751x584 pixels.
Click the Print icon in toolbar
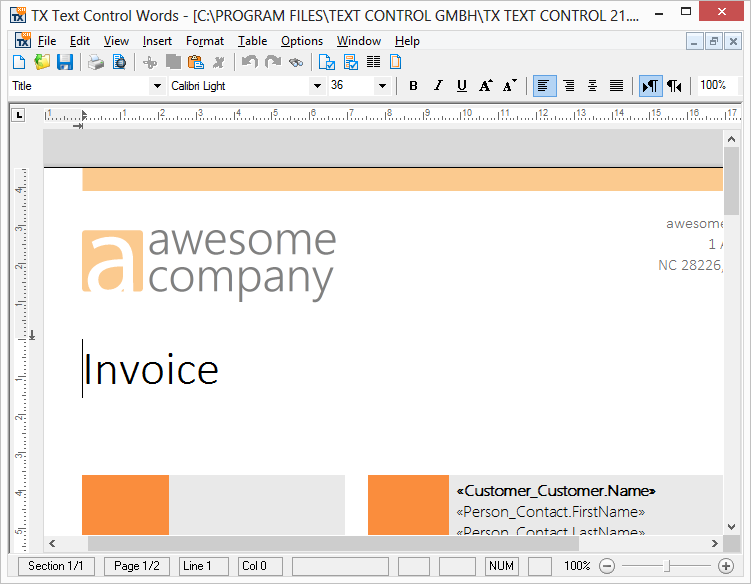tap(95, 62)
